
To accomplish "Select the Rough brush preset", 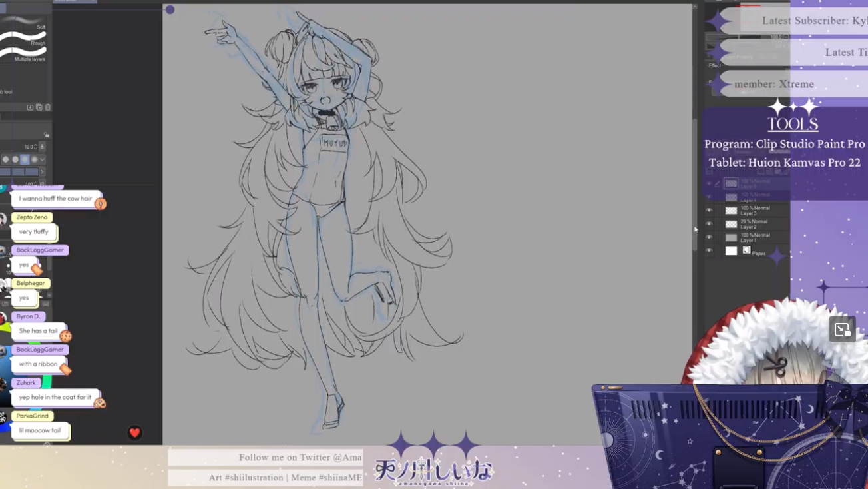I will [23, 39].
